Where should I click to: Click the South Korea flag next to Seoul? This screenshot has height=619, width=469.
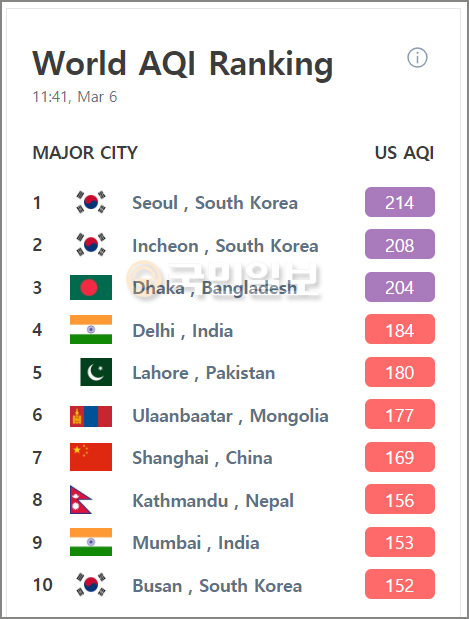pos(91,202)
